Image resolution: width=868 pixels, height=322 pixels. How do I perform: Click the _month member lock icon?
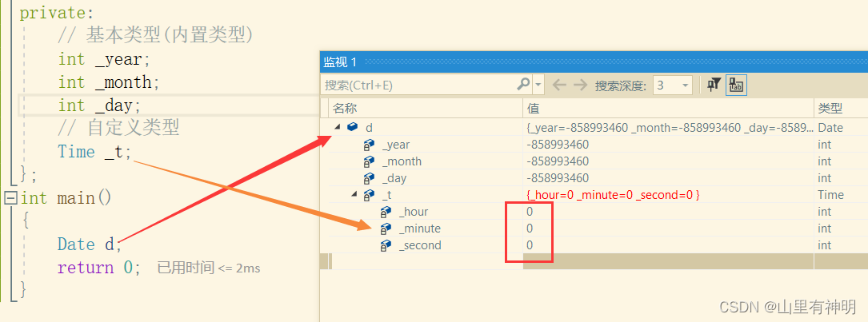pyautogui.click(x=370, y=161)
